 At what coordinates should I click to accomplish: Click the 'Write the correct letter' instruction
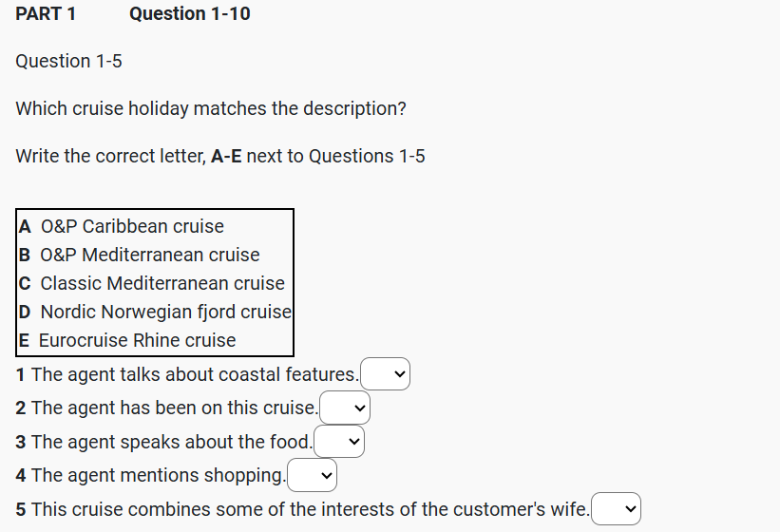point(220,156)
